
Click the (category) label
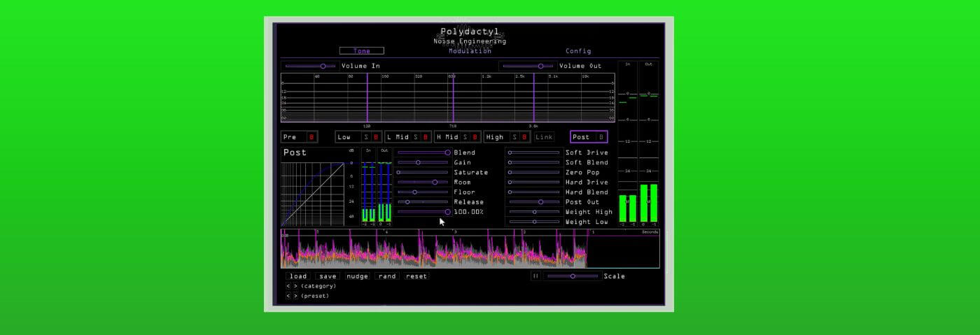point(318,286)
